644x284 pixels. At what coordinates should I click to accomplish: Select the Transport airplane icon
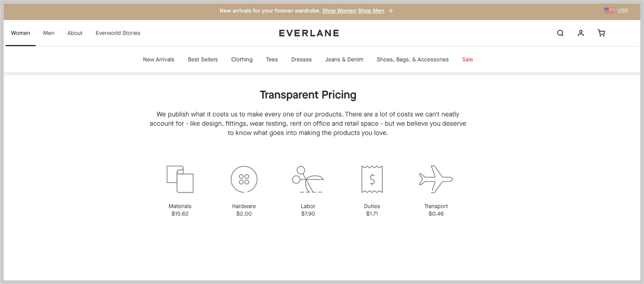click(x=436, y=180)
